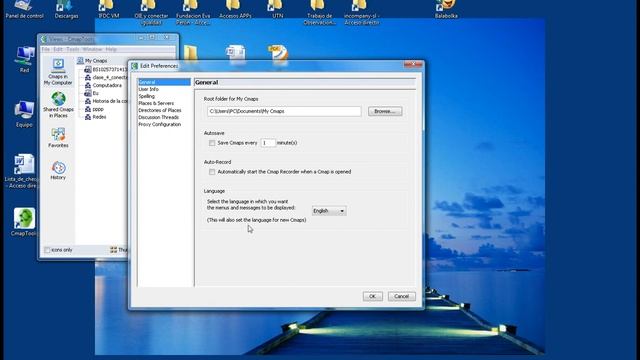This screenshot has height=360, width=640.
Task: Open the History panel icon
Action: 58,170
